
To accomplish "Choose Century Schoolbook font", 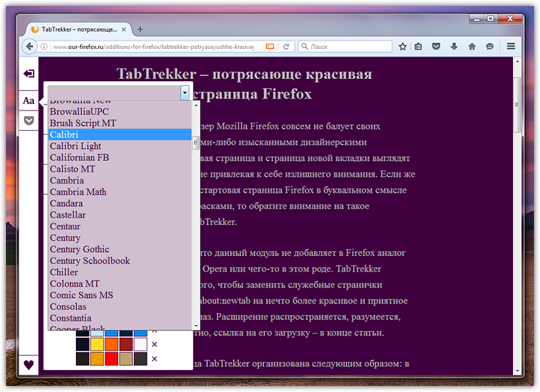I will (x=120, y=261).
